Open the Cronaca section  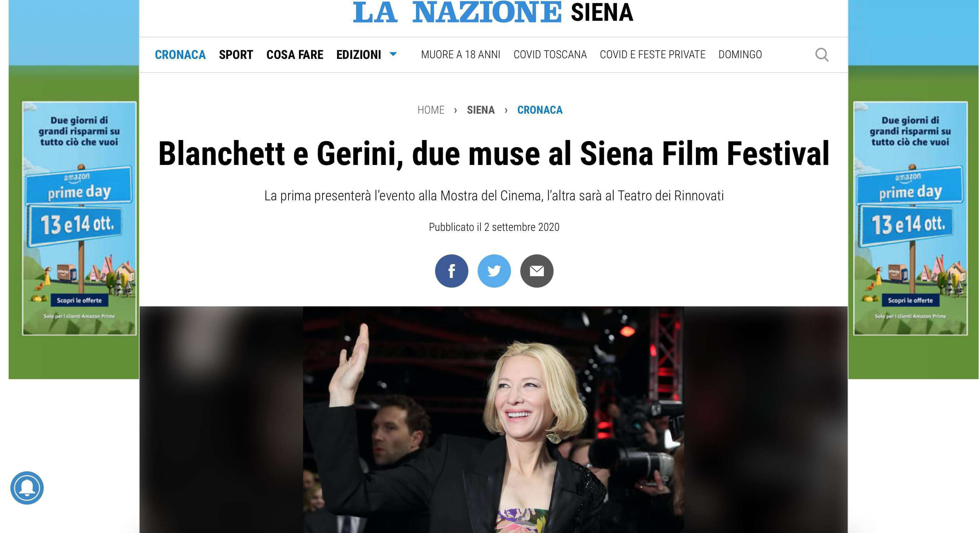pos(180,55)
